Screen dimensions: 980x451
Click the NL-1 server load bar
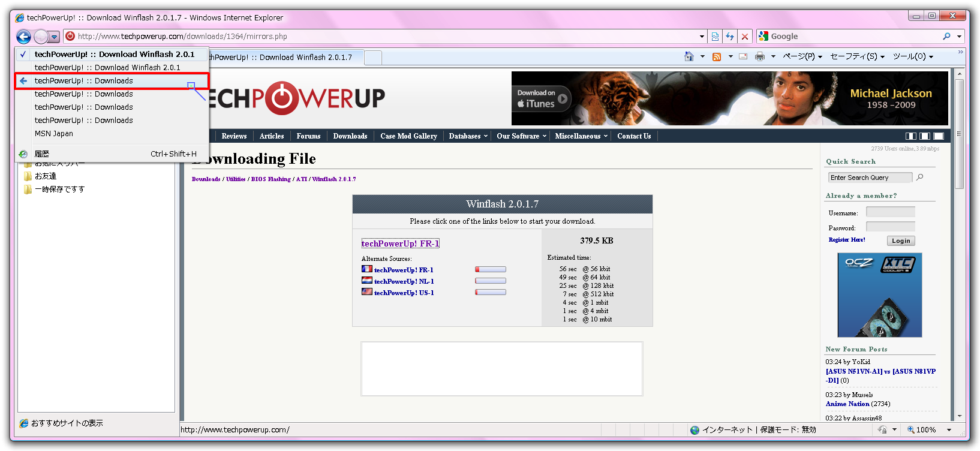(x=491, y=281)
